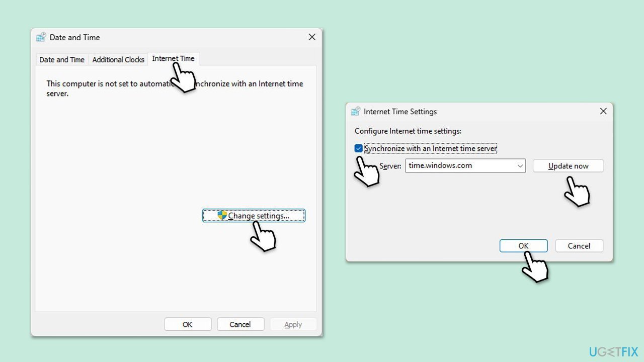The image size is (644, 362).
Task: Close the Date and Time window
Action: 311,37
